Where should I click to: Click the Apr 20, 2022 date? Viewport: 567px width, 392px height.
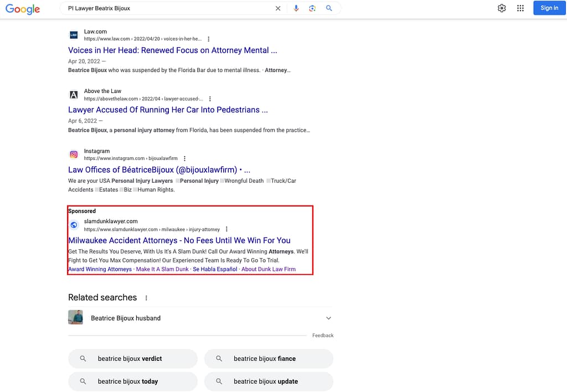84,61
